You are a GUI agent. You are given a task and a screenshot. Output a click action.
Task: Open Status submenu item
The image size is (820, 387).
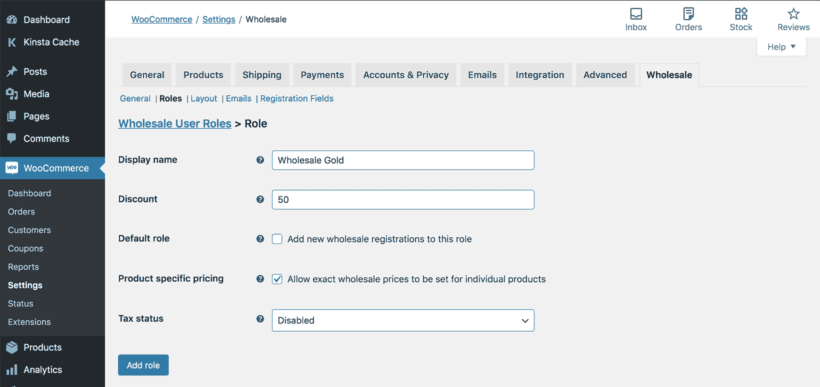click(20, 303)
